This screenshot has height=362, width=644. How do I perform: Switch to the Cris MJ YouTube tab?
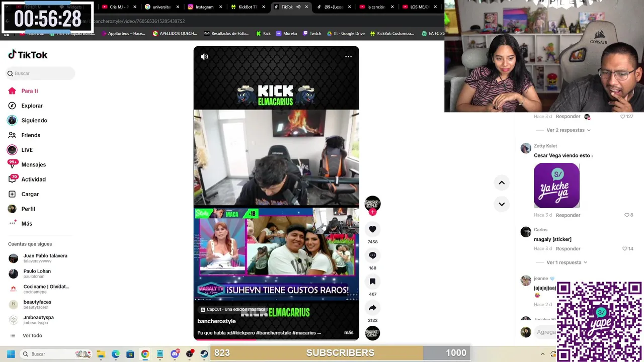tap(119, 7)
